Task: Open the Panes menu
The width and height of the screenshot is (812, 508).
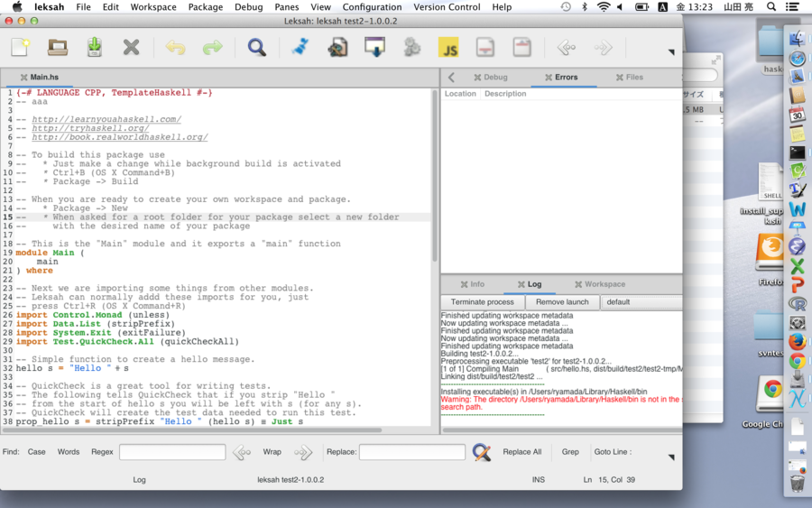Action: pos(286,6)
